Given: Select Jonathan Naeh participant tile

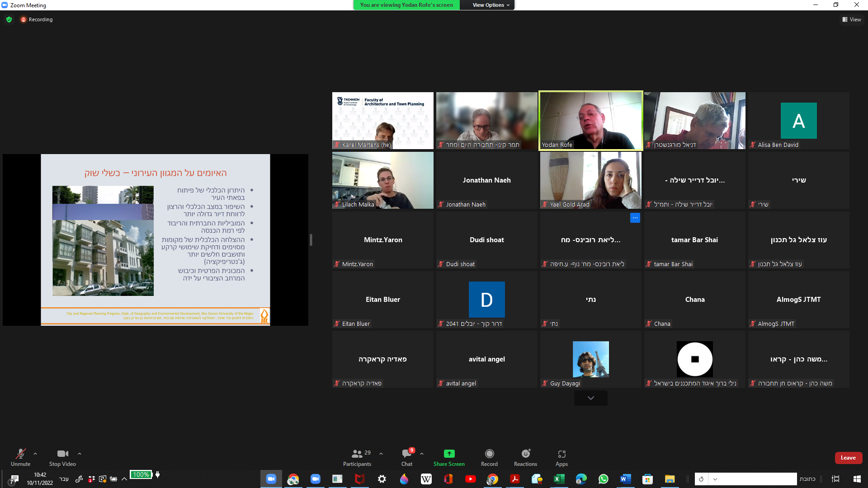Looking at the screenshot, I should pyautogui.click(x=487, y=180).
